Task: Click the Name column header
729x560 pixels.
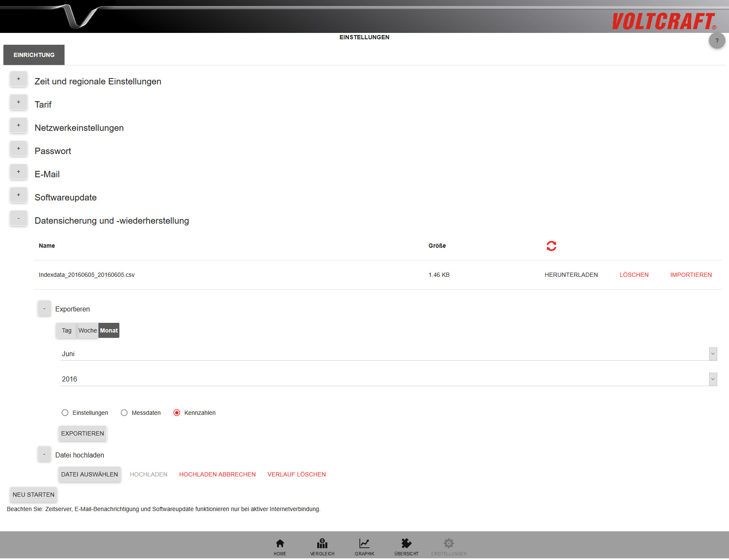Action: [47, 246]
